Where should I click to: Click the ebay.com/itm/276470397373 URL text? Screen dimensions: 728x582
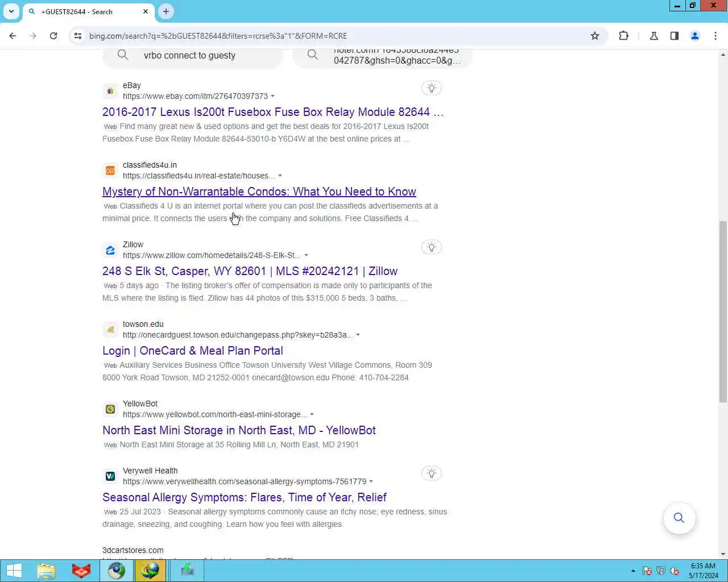click(x=195, y=96)
